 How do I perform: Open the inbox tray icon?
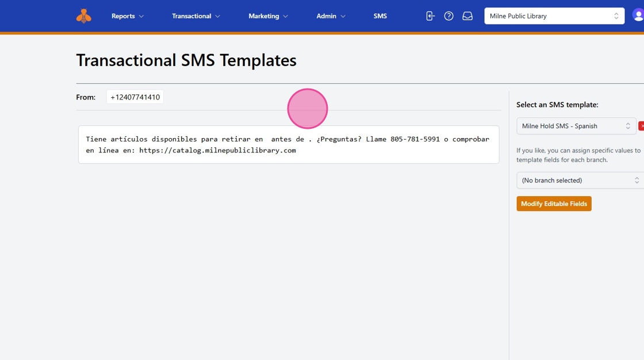[x=467, y=16]
